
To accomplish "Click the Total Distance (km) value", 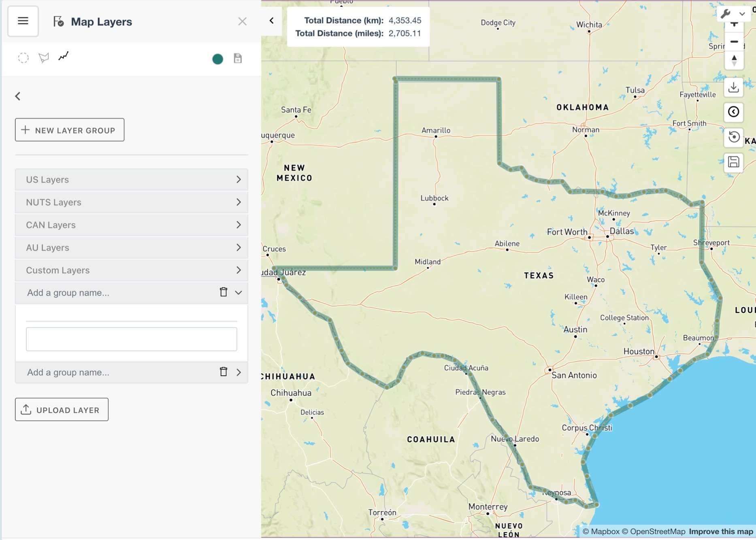I will click(x=405, y=20).
